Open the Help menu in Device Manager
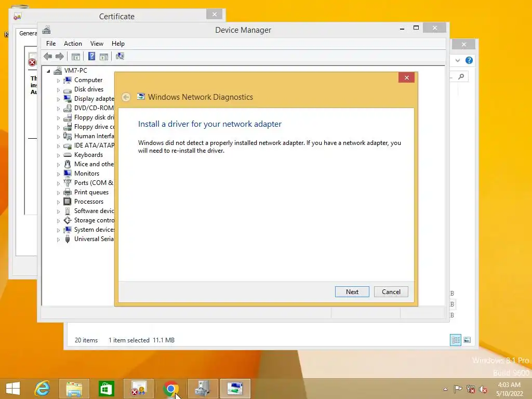 pyautogui.click(x=118, y=44)
